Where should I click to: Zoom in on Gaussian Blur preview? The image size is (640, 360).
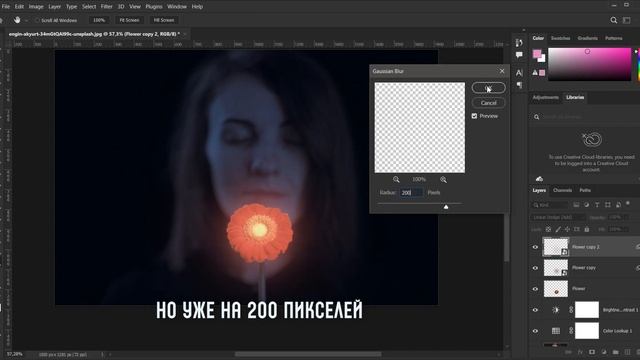click(x=443, y=180)
